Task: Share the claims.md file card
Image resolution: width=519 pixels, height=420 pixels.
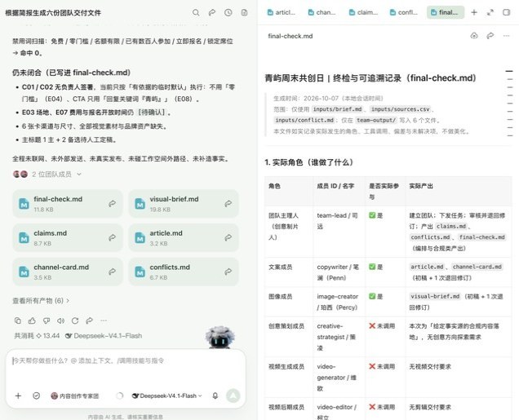Action: coord(113,238)
